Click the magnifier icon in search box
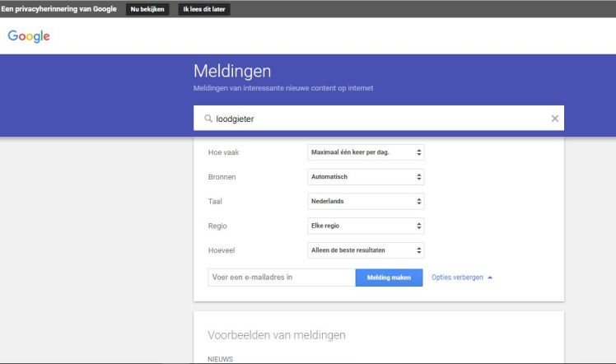This screenshot has width=616, height=364. [208, 119]
